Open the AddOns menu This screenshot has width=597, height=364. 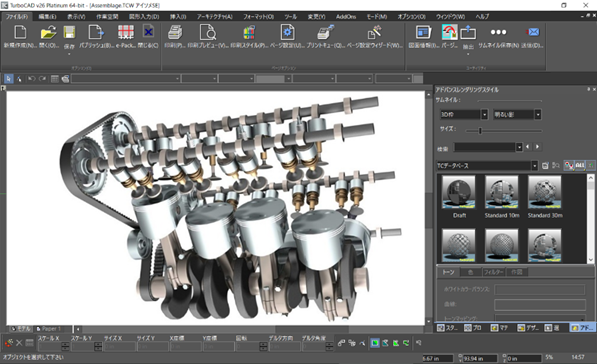tap(346, 17)
